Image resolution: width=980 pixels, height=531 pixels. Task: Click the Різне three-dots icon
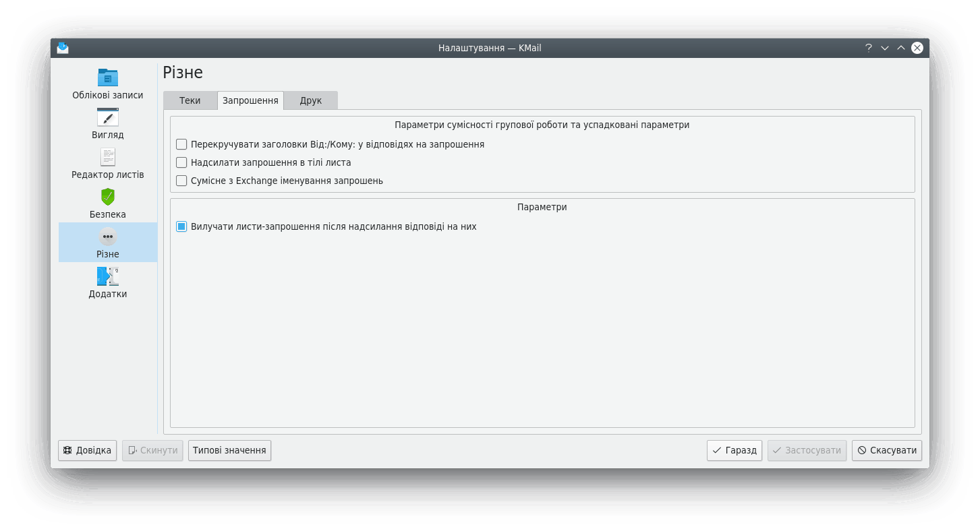[x=108, y=237]
